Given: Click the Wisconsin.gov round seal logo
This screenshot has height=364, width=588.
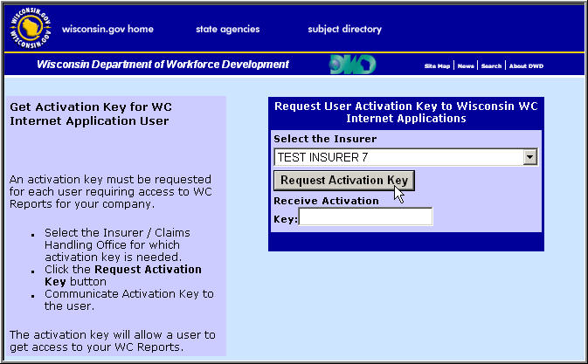Looking at the screenshot, I should pos(30,29).
